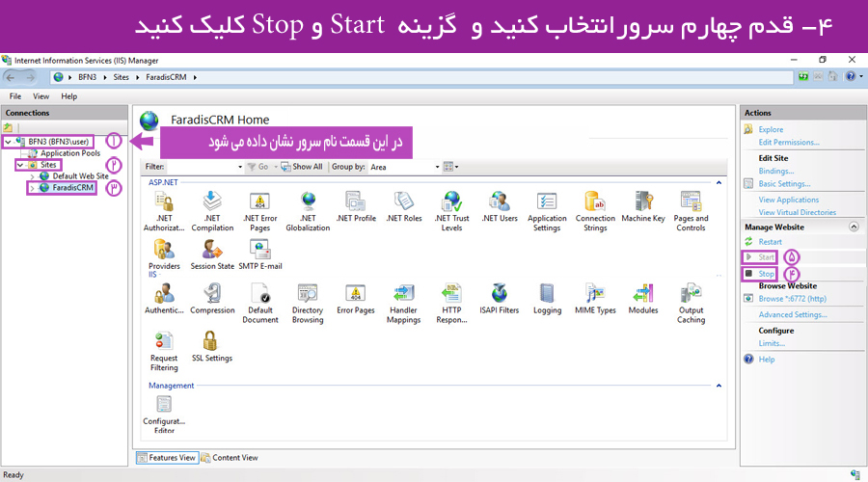The image size is (868, 482).
Task: Open the File menu
Action: click(x=15, y=96)
